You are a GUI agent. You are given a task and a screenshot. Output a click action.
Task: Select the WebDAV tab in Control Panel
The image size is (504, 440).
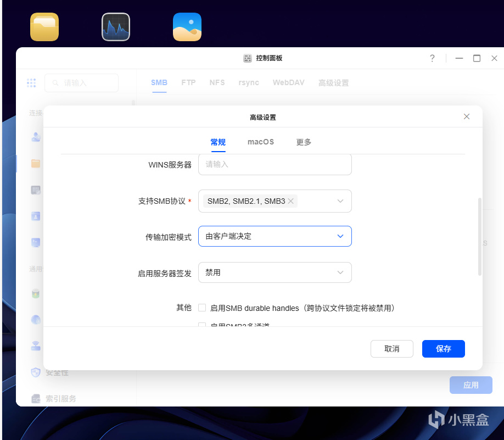coord(289,82)
